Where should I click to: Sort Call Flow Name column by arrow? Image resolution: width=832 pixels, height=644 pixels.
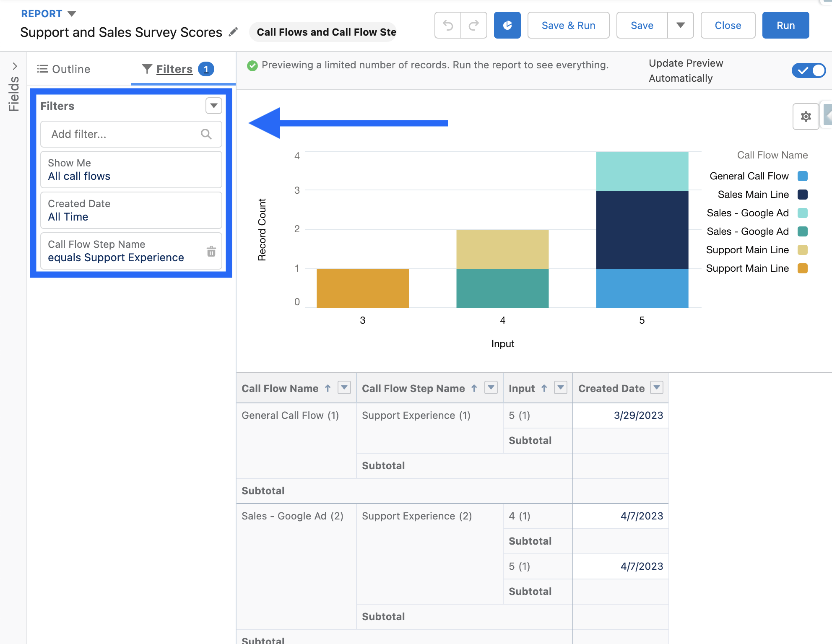pos(328,388)
